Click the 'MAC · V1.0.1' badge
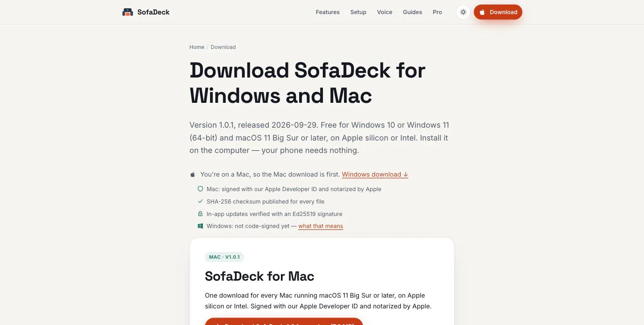This screenshot has width=644, height=325. [x=224, y=257]
